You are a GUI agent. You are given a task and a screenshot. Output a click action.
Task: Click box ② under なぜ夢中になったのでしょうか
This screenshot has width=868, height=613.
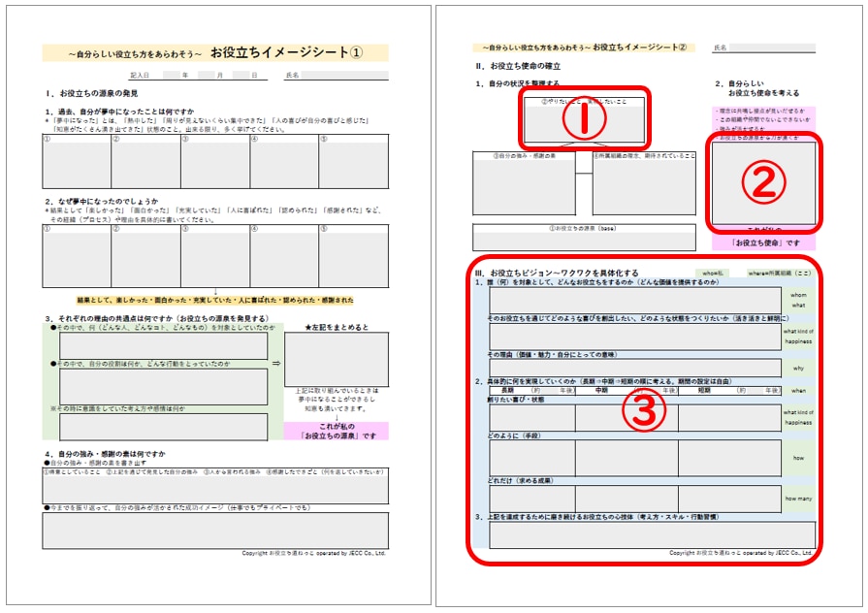pyautogui.click(x=146, y=256)
